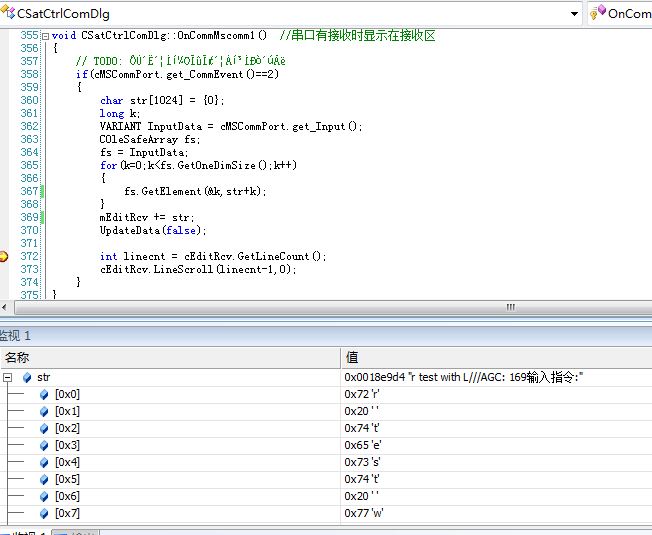Click the int linecnt GetLineCount line
Viewport: 652px width, 535px height.
[213, 256]
